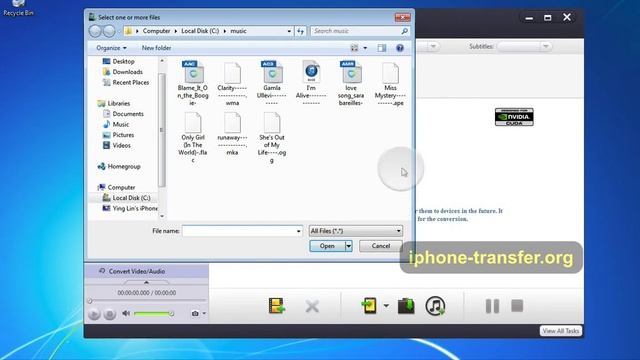Click the forward navigation arrow

pos(109,31)
